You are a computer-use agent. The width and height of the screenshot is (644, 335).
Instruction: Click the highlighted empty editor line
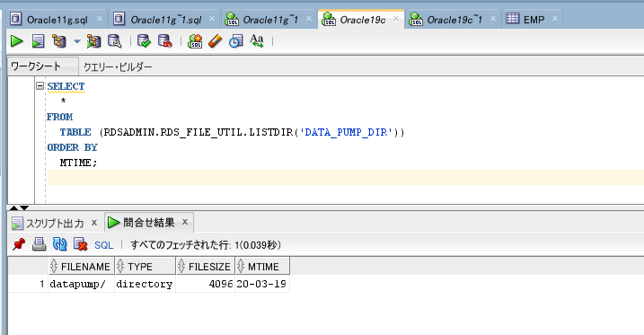click(x=345, y=177)
